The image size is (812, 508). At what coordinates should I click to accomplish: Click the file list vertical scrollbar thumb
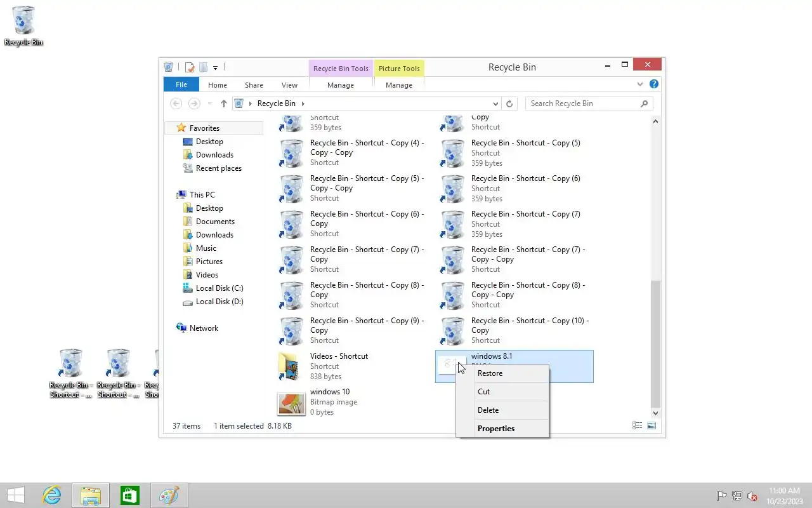tap(656, 344)
